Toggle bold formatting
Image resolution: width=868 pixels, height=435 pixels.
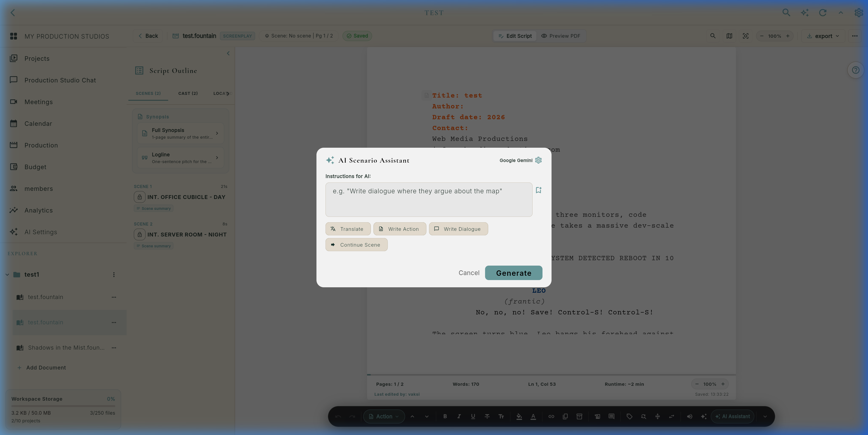(445, 416)
